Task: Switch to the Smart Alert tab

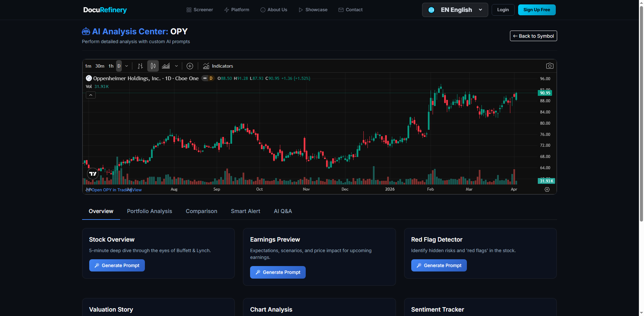Action: tap(246, 211)
